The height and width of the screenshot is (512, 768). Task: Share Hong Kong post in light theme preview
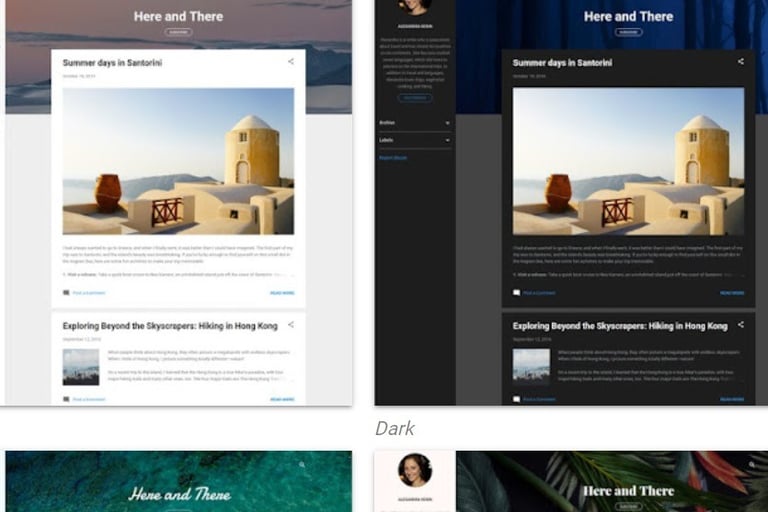click(291, 324)
